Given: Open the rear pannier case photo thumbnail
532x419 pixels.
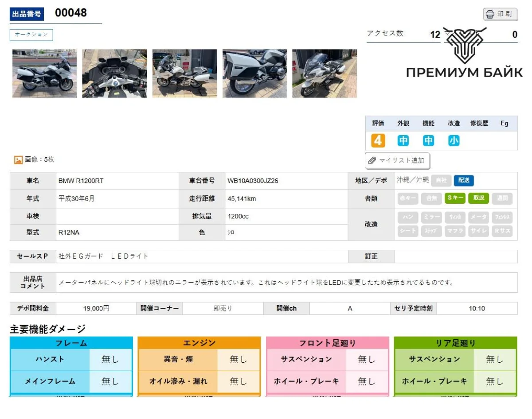Looking at the screenshot, I should (x=254, y=74).
